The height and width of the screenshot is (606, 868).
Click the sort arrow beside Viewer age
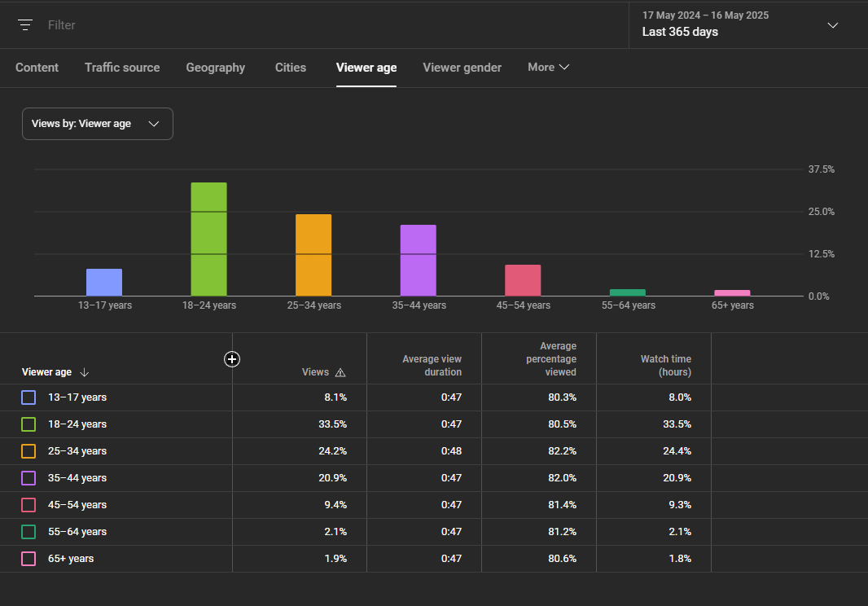pyautogui.click(x=84, y=372)
